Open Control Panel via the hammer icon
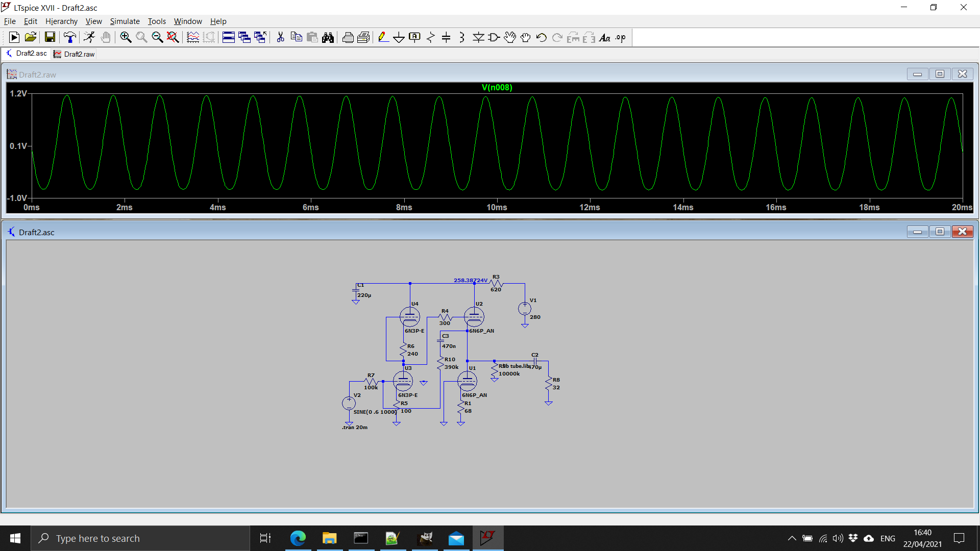The height and width of the screenshot is (551, 980). point(69,37)
